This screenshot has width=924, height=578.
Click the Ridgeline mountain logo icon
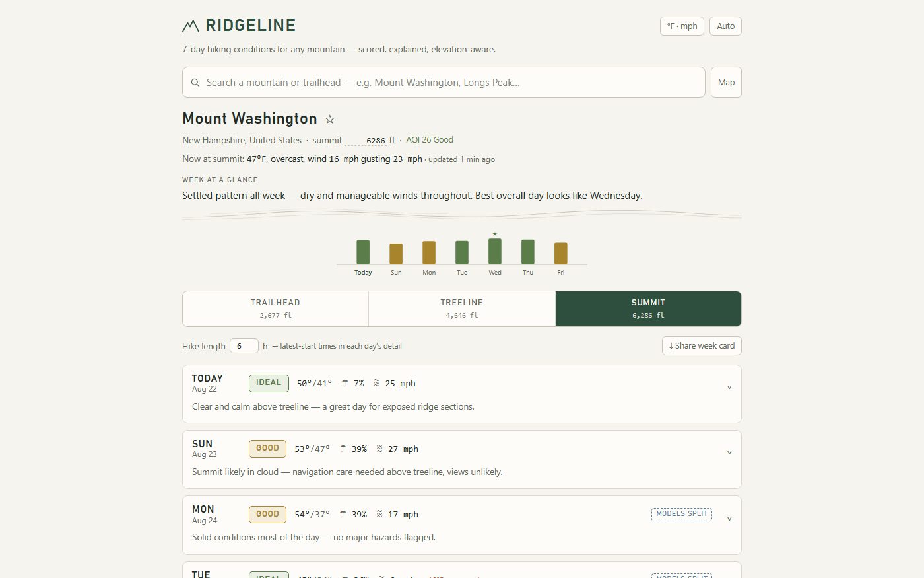pos(191,26)
